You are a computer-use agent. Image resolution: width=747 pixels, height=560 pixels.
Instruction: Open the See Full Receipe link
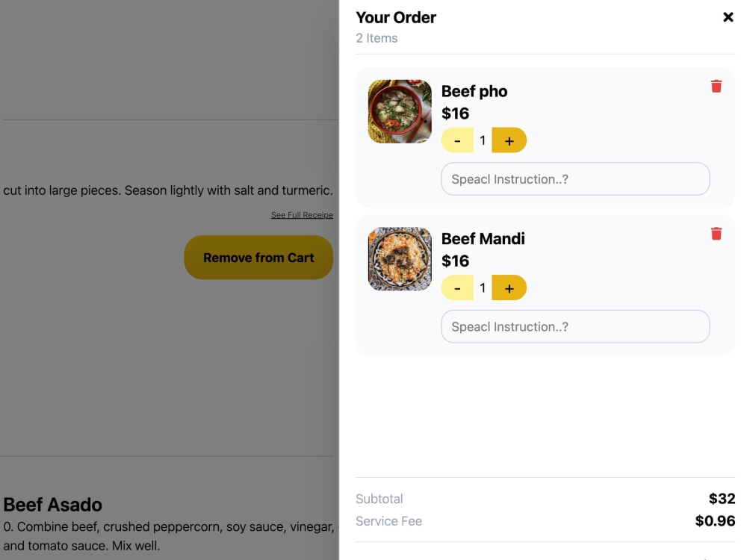pyautogui.click(x=302, y=215)
